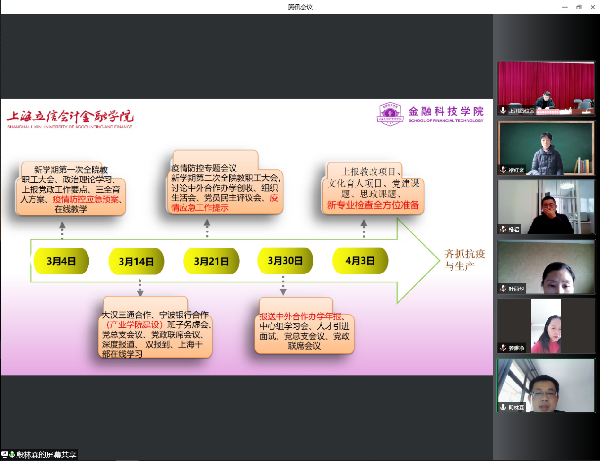Click the mic icon on the fourth participant video tile
This screenshot has width=600, height=461.
point(503,289)
